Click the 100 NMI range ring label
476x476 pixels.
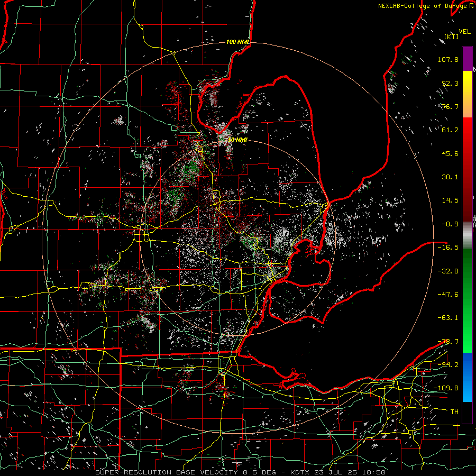238,42
